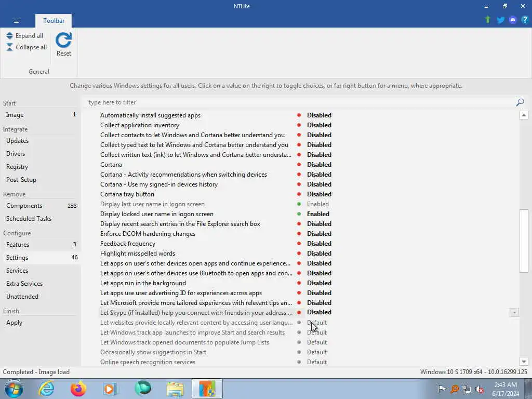Open the Updates page in the sidebar
This screenshot has height=399, width=532.
tap(41, 140)
